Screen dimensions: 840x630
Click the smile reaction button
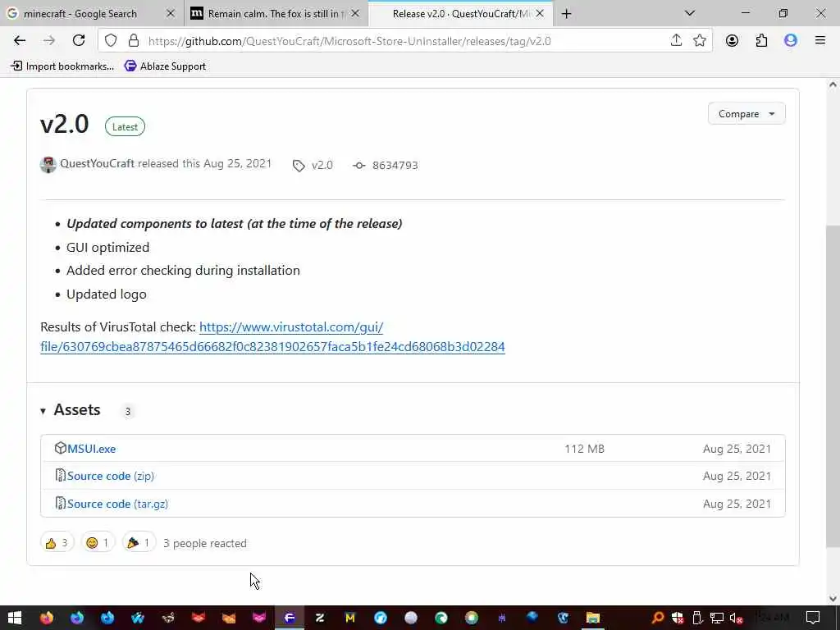tap(98, 543)
